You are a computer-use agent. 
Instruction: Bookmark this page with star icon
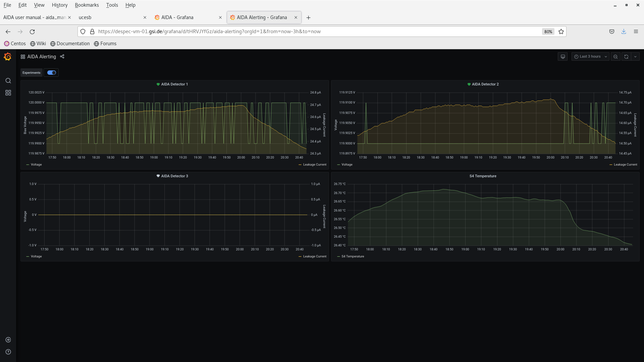561,32
